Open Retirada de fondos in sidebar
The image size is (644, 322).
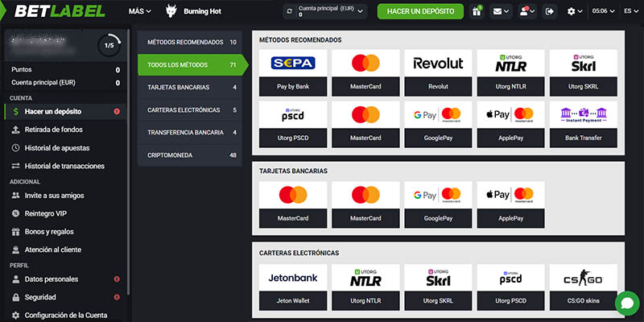[53, 130]
